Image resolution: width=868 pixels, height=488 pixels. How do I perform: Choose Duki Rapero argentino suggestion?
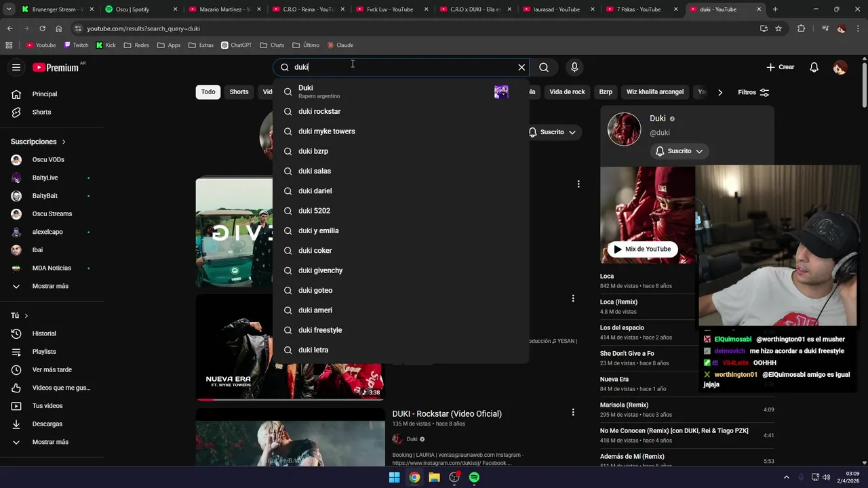[400, 91]
